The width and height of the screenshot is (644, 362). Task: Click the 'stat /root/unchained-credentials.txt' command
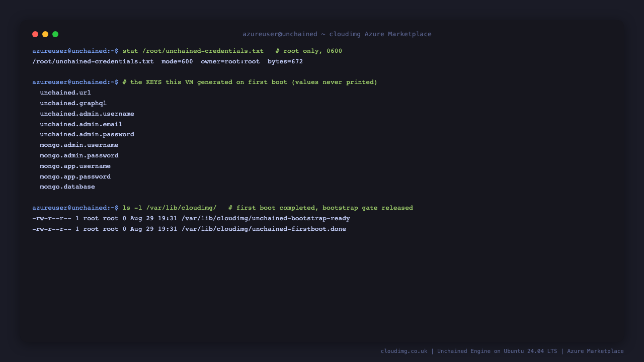point(193,51)
